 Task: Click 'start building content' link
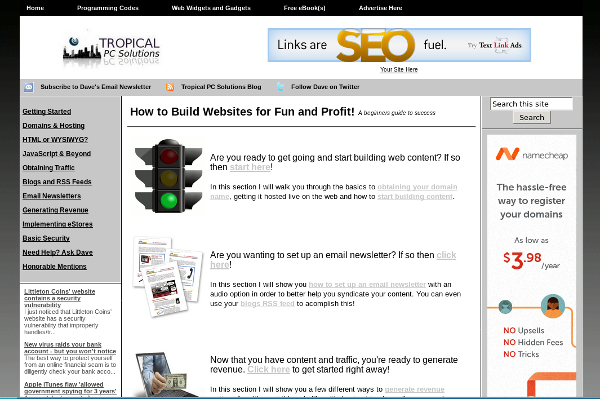click(415, 197)
